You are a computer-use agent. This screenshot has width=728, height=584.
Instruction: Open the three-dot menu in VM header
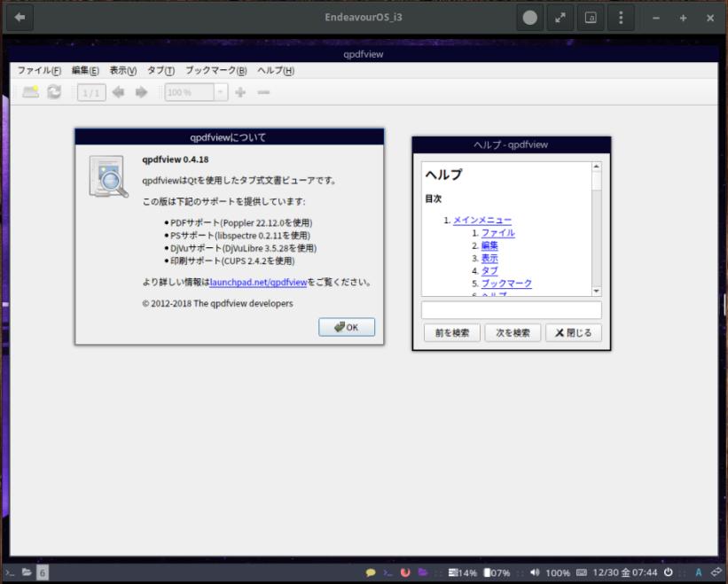click(x=621, y=18)
